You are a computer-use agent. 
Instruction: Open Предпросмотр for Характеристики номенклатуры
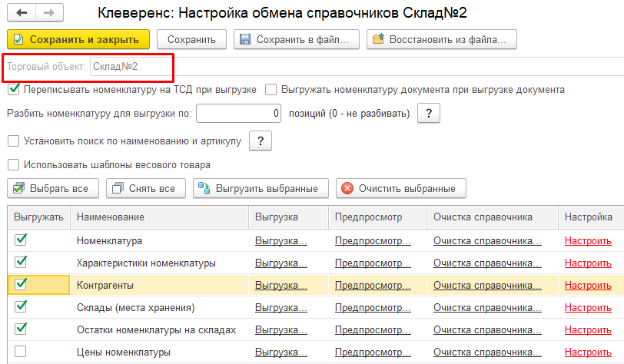373,263
